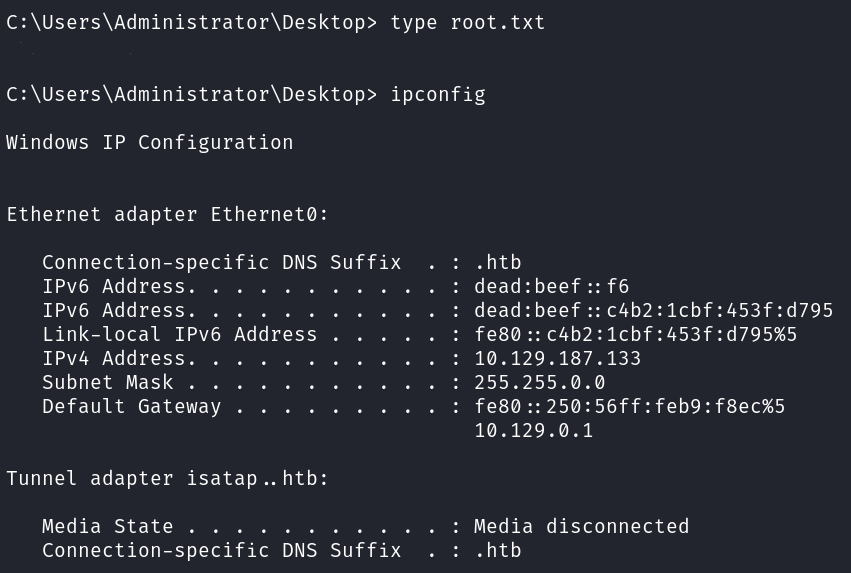This screenshot has width=851, height=573.
Task: Click the 'Subnet Mask' label
Action: 108,382
